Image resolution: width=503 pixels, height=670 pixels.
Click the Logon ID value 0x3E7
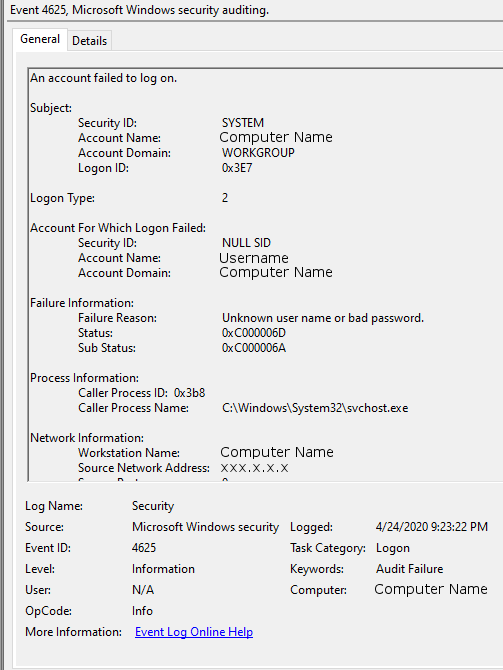pyautogui.click(x=237, y=168)
